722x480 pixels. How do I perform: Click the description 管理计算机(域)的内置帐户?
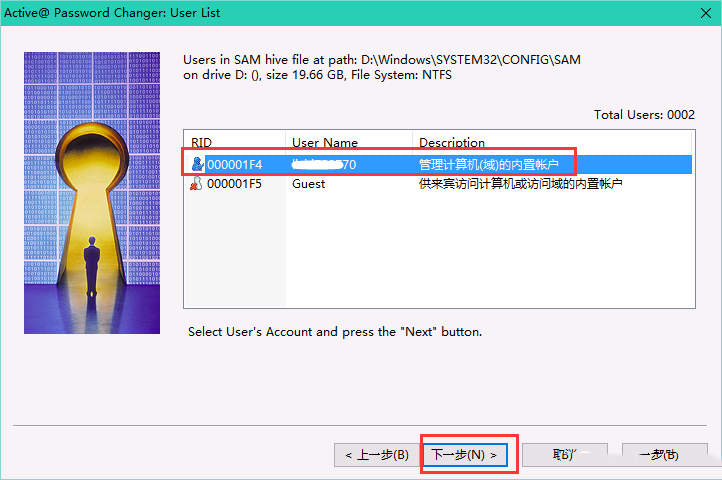click(x=489, y=164)
